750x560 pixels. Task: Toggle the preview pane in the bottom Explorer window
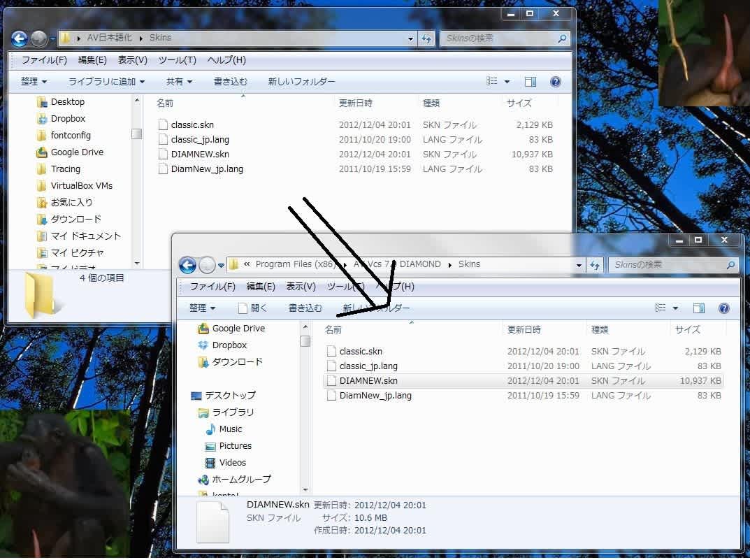(698, 308)
